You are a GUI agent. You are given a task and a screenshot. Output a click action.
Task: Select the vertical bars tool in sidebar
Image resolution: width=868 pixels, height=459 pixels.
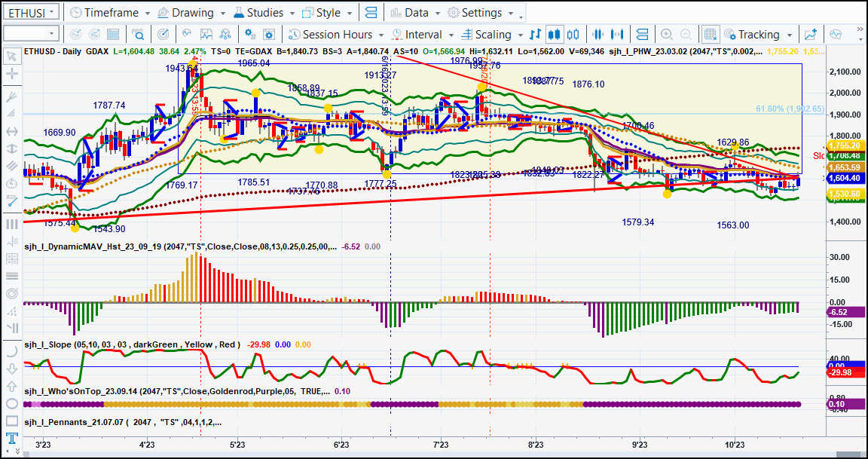pos(11,224)
